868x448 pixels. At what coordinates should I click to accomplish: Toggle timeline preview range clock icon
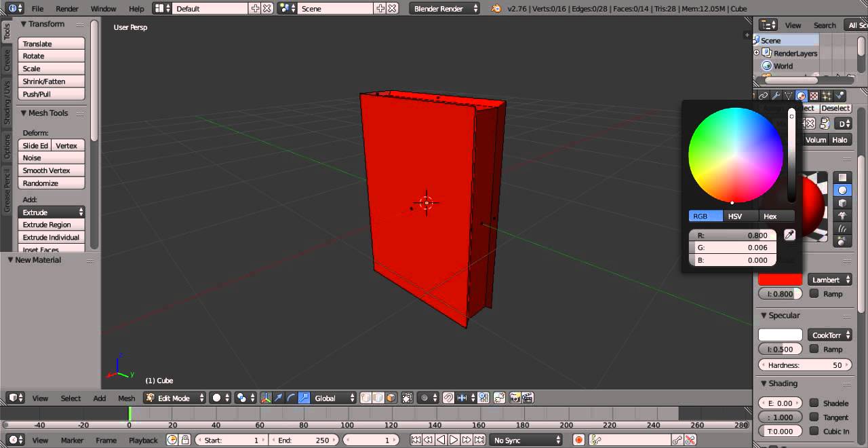[172, 440]
